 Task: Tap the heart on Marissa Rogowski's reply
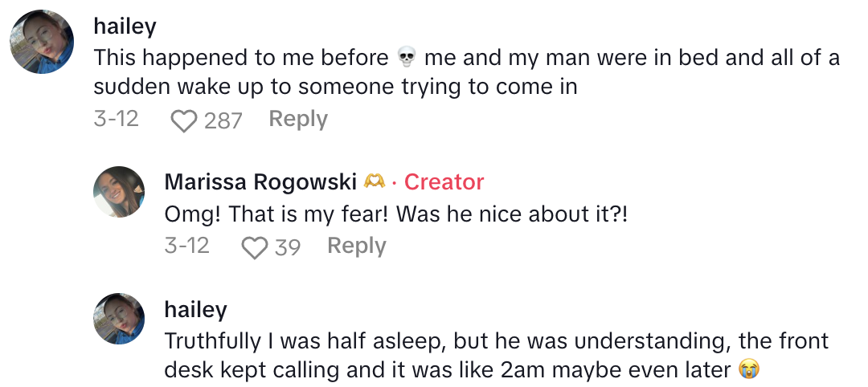pyautogui.click(x=254, y=247)
